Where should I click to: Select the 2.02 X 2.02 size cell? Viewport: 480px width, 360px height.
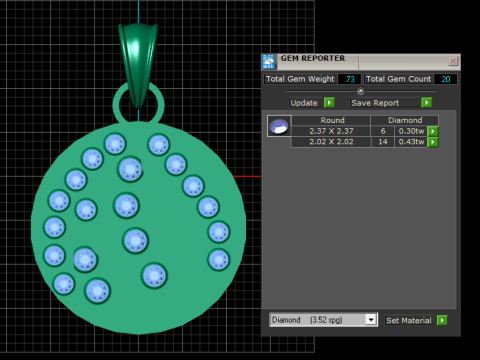(331, 142)
